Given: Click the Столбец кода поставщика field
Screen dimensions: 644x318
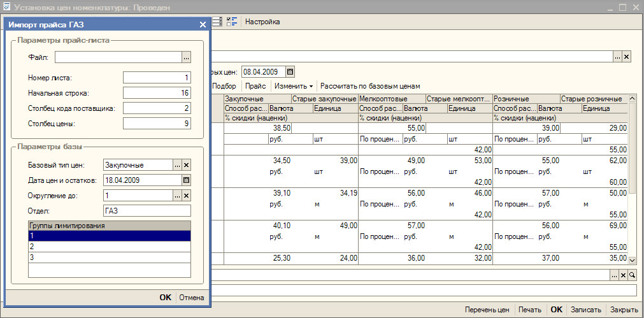Looking at the screenshot, I should [157, 108].
